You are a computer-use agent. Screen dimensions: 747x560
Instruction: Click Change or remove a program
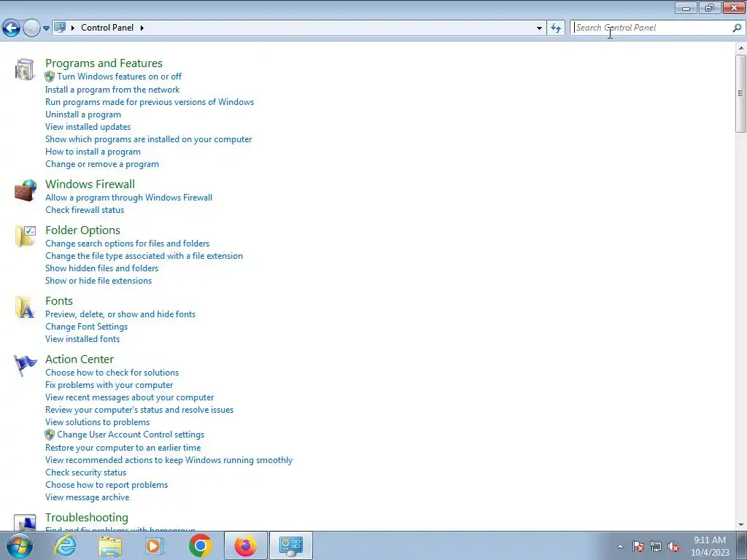pos(102,164)
